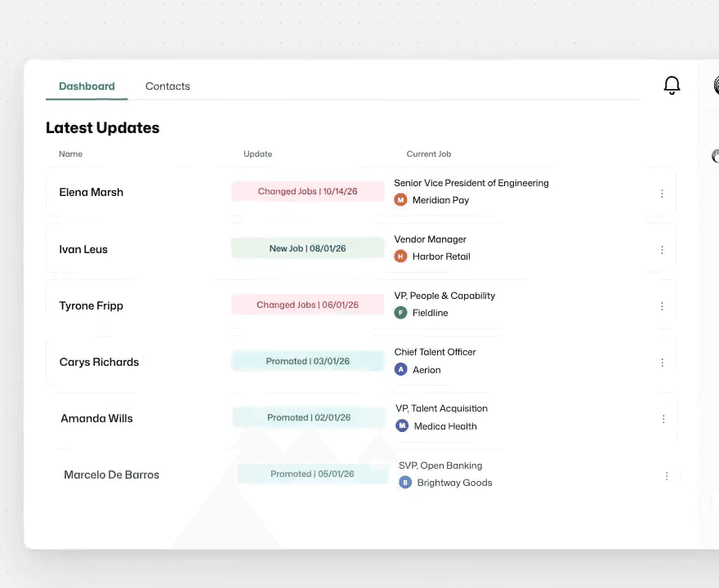
Task: Click the Brightway Goods company name
Action: pos(454,483)
